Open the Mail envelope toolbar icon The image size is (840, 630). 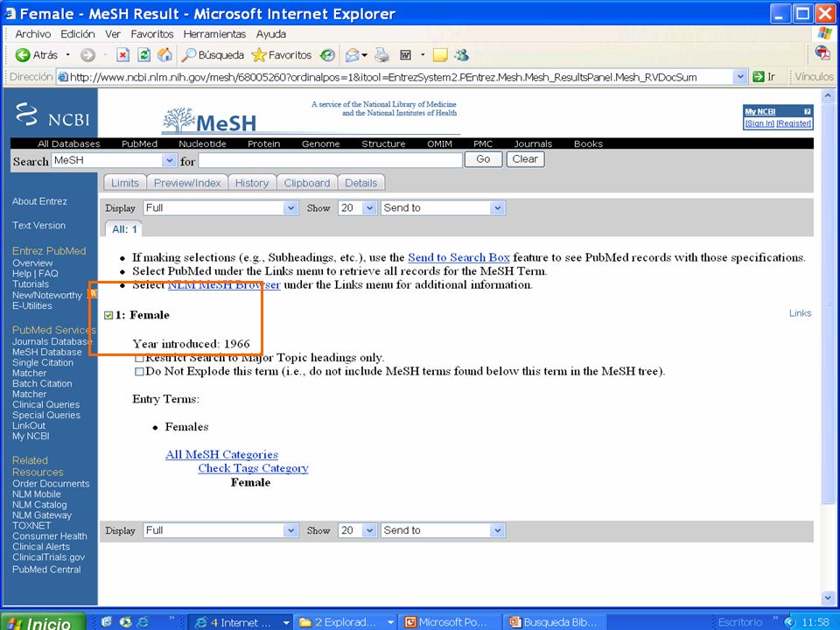click(x=352, y=54)
